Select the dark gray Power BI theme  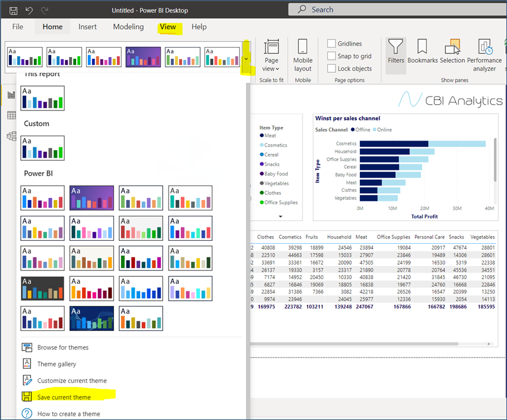pyautogui.click(x=42, y=289)
